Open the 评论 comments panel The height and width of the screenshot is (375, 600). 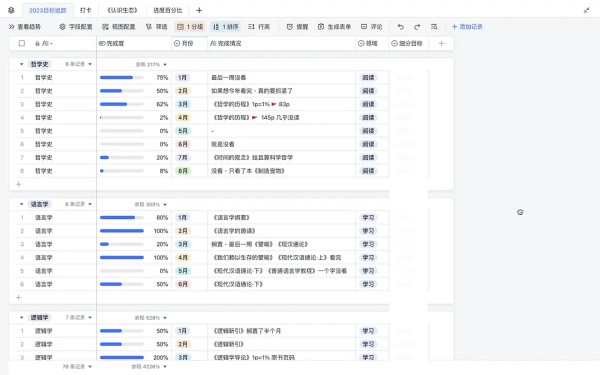[x=372, y=27]
